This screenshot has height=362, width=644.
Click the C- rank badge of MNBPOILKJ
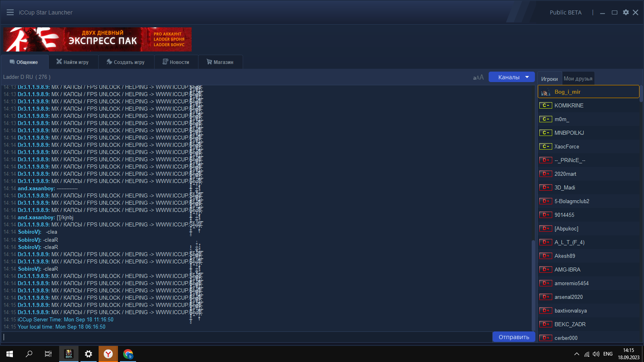click(x=546, y=133)
